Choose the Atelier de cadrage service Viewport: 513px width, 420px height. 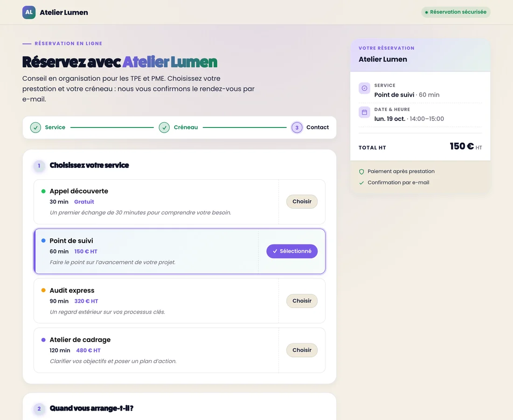point(302,350)
